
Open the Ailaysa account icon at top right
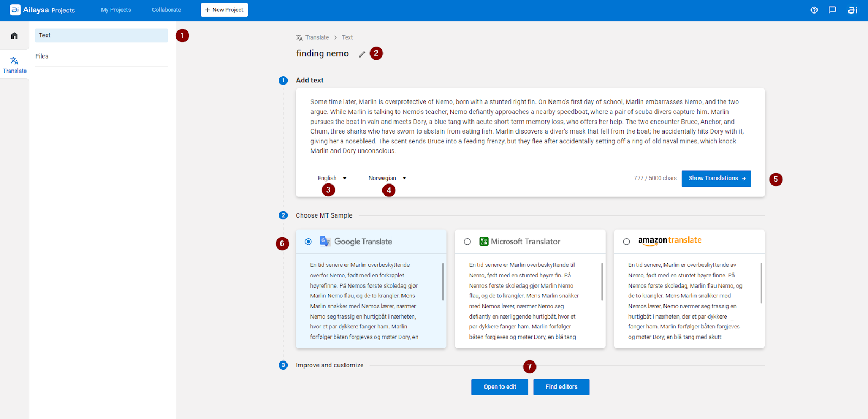(853, 10)
